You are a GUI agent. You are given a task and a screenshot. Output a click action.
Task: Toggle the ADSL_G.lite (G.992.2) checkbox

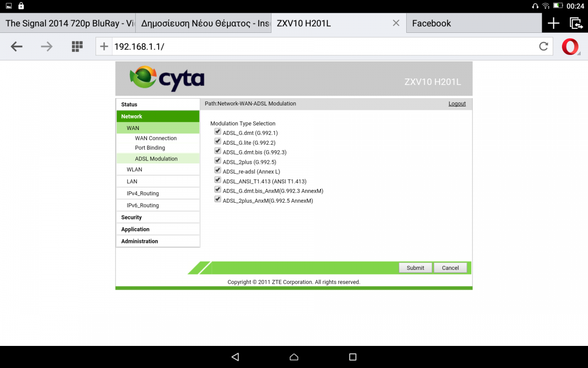218,141
